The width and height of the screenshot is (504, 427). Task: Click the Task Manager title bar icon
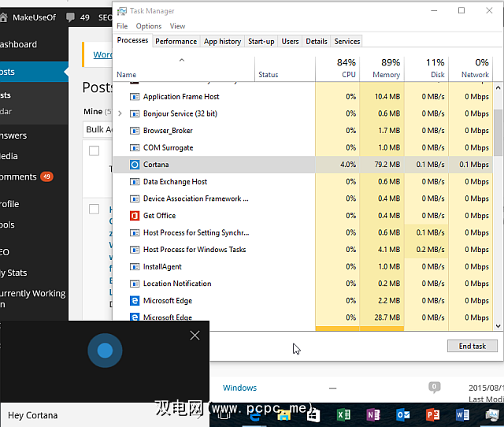pos(122,11)
